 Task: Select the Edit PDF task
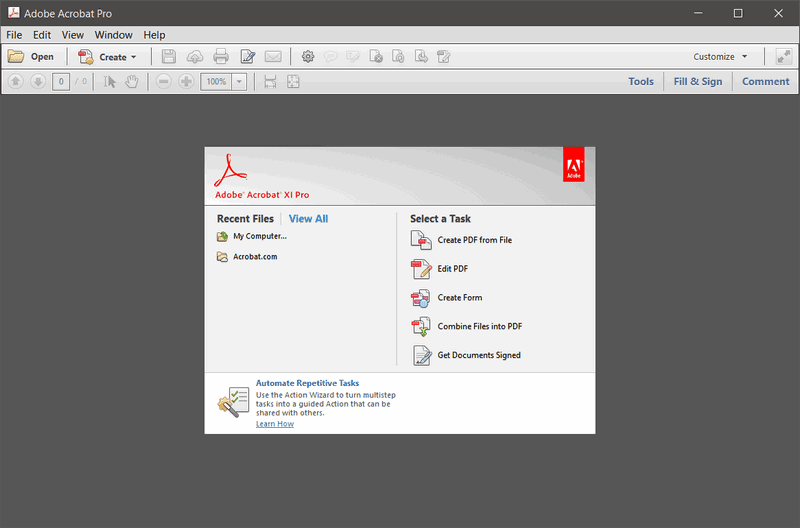click(439, 269)
